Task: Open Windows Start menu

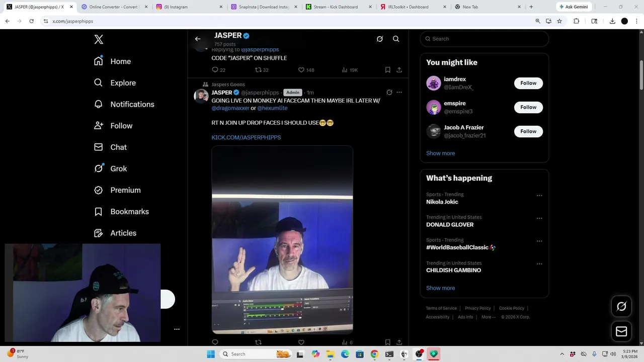Action: tap(211, 354)
